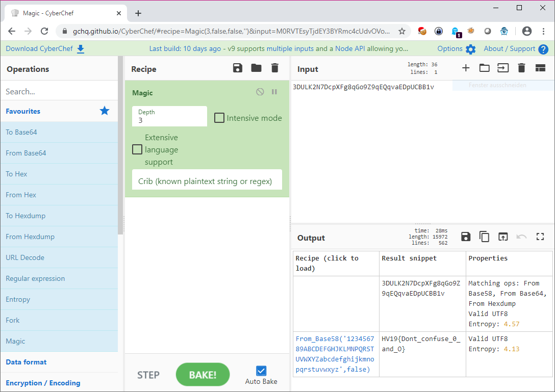Image resolution: width=555 pixels, height=392 pixels.
Task: Load a recipe using the folder icon
Action: point(256,68)
